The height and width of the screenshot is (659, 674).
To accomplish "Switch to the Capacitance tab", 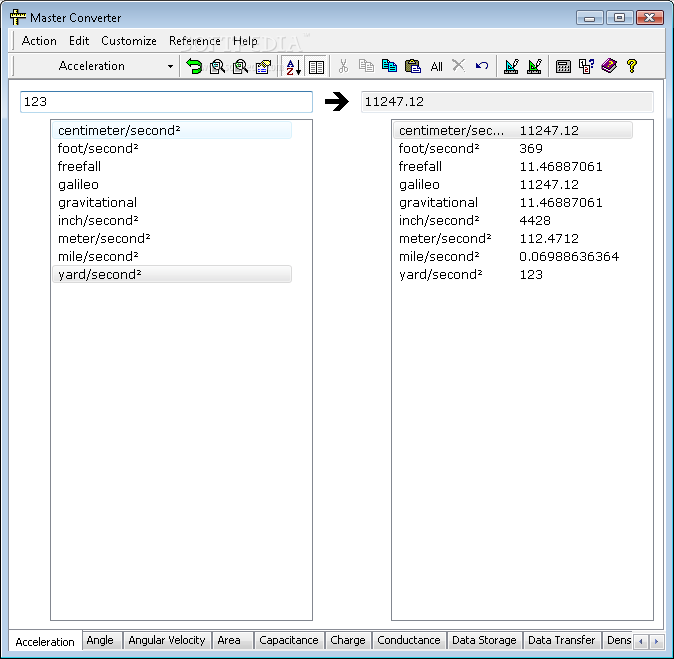I will coord(289,640).
